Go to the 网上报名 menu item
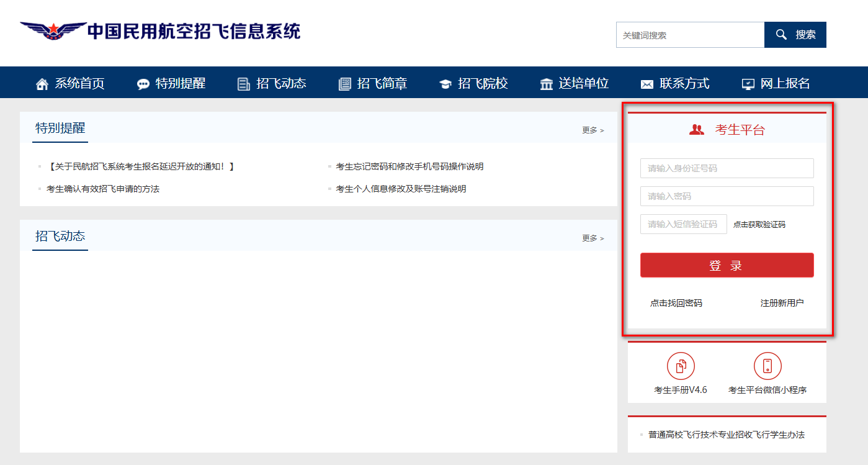The image size is (868, 465). pyautogui.click(x=785, y=83)
